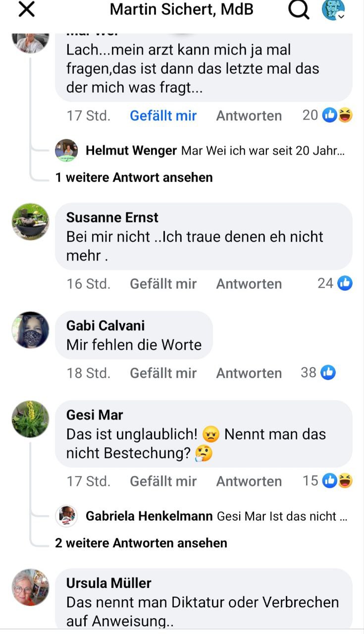The width and height of the screenshot is (364, 634).
Task: Expand "1 weitere Antwort ansehen"
Action: pos(134,177)
